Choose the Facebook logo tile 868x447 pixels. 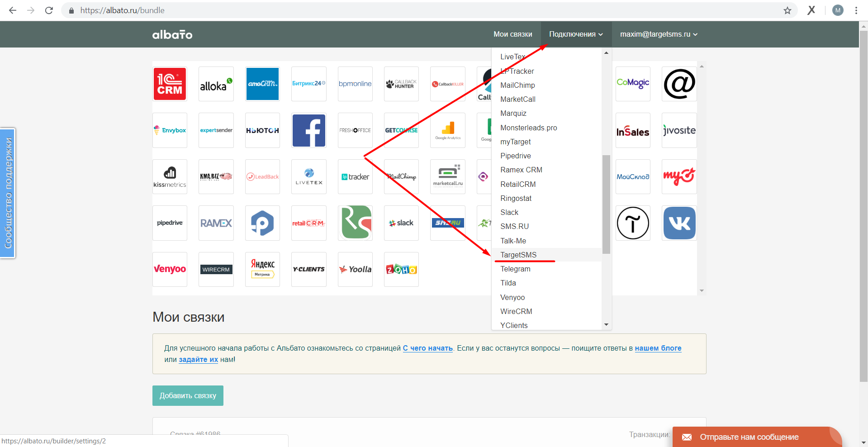point(309,130)
